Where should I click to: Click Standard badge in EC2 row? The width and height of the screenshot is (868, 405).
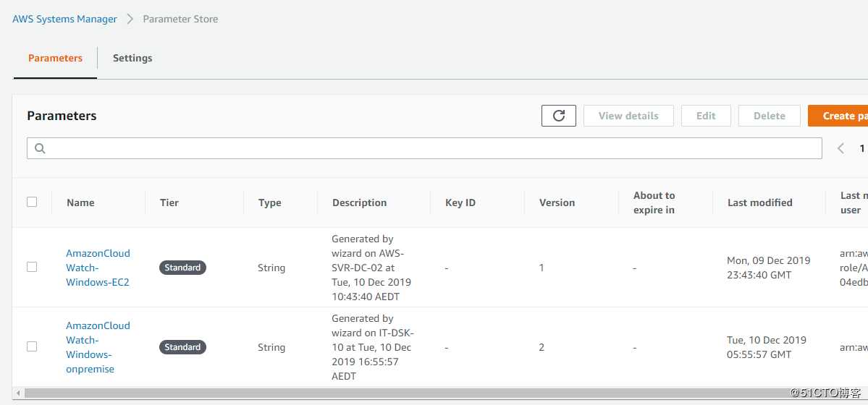(x=182, y=268)
